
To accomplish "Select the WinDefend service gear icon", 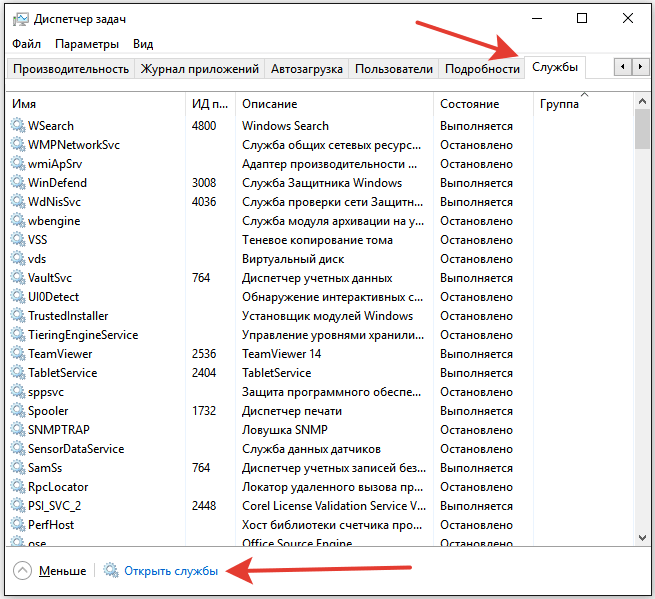I will point(18,182).
